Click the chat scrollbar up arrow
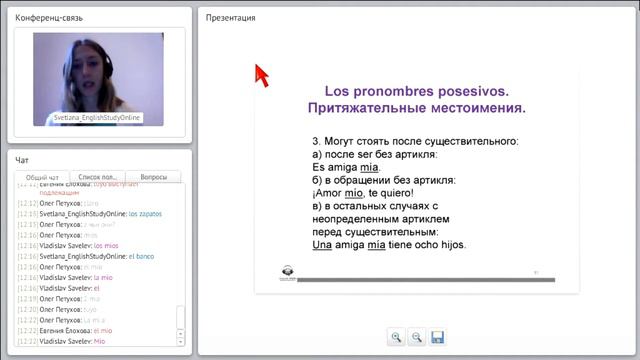Image resolution: width=640 pixels, height=360 pixels. click(x=180, y=334)
